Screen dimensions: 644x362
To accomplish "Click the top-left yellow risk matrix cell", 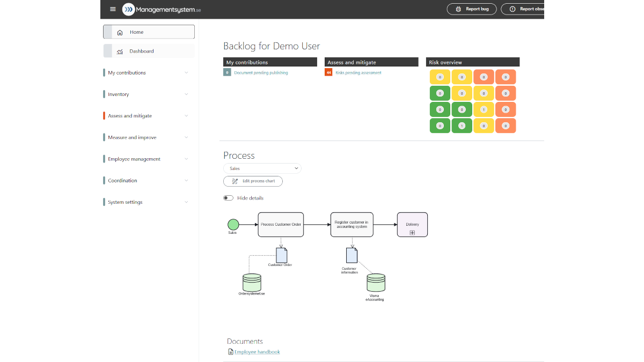I will point(440,77).
